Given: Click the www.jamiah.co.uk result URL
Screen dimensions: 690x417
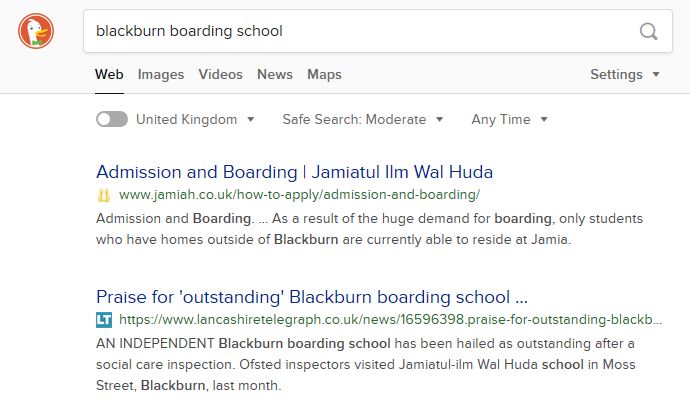Looking at the screenshot, I should tap(299, 194).
